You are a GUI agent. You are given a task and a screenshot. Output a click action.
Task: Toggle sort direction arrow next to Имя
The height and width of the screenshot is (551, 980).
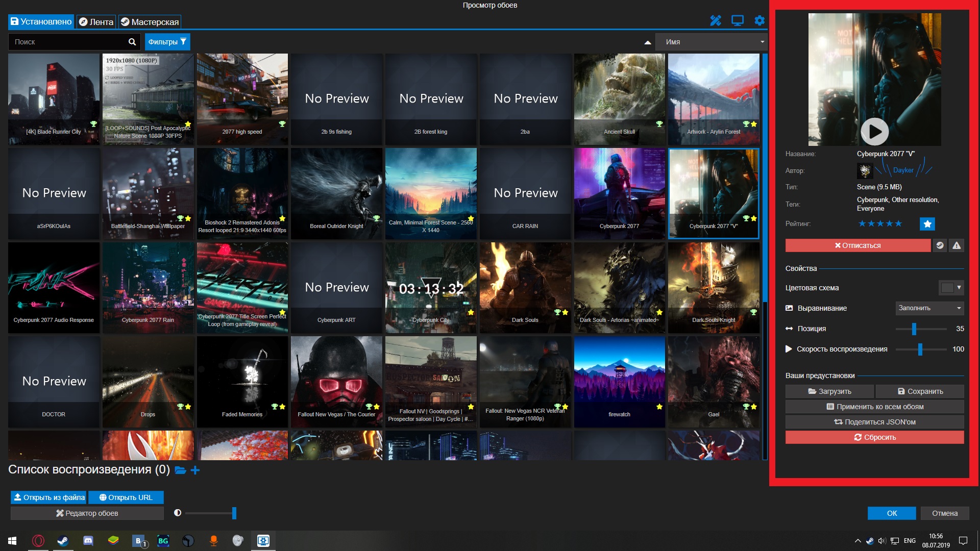click(x=648, y=42)
